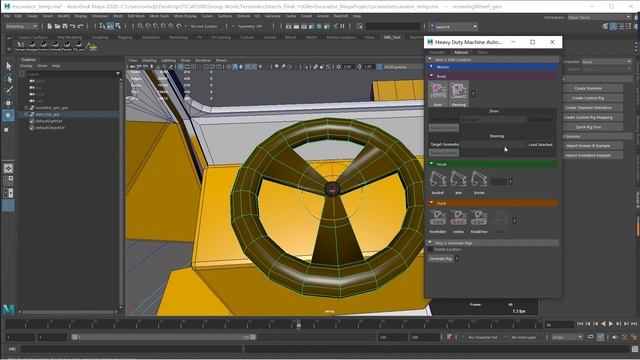Viewport: 640px width, 360px height.
Task: Enable the Delete Locators checkbox
Action: 430,249
